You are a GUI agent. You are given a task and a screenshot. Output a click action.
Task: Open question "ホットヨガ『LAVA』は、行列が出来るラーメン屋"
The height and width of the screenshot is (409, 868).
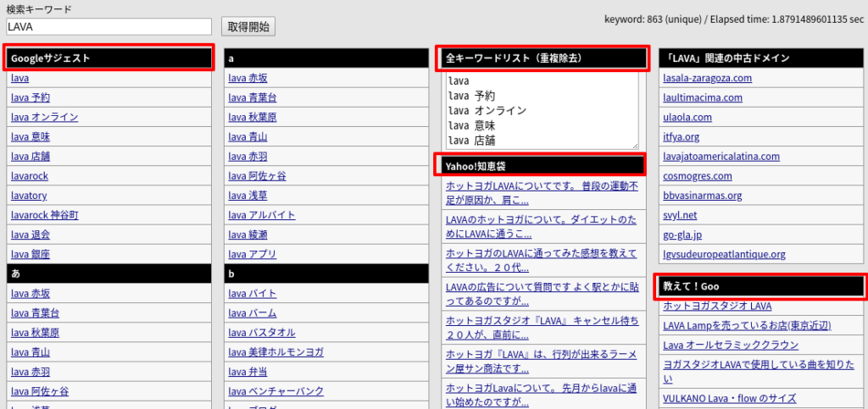(x=542, y=362)
